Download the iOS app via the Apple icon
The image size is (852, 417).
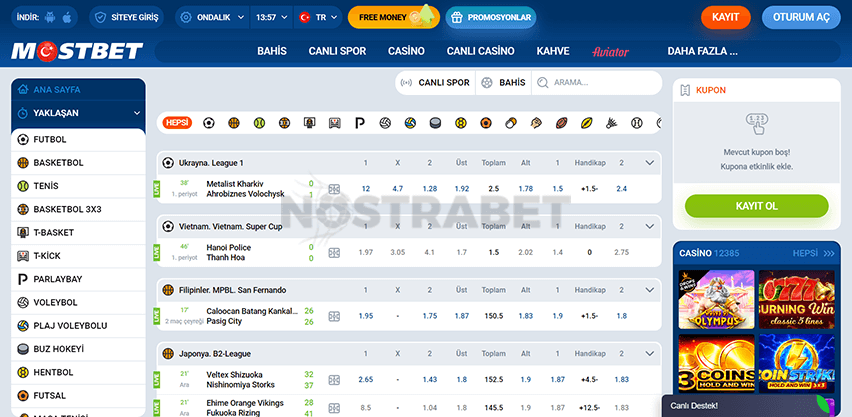click(x=67, y=17)
